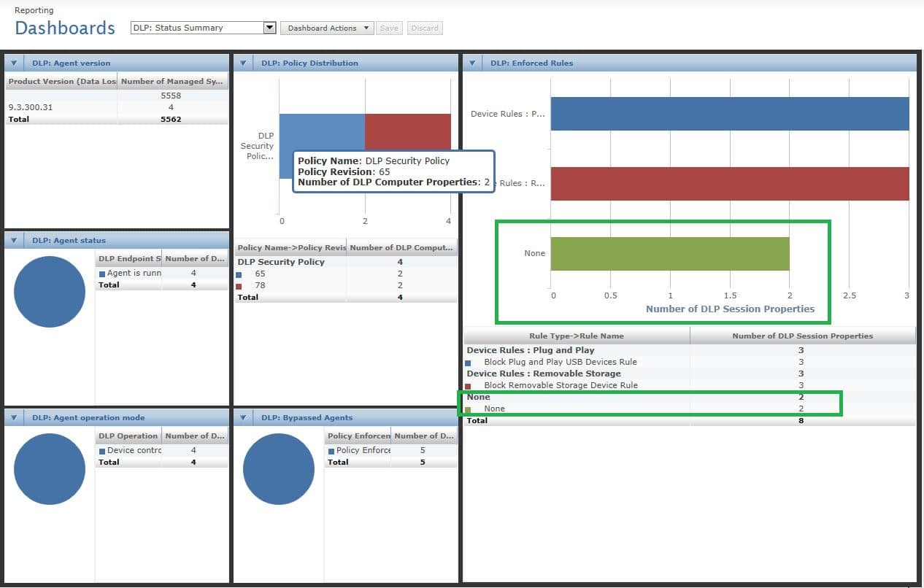924x588 pixels.
Task: Collapse the DLP: Enforced Rules panel
Action: [472, 63]
